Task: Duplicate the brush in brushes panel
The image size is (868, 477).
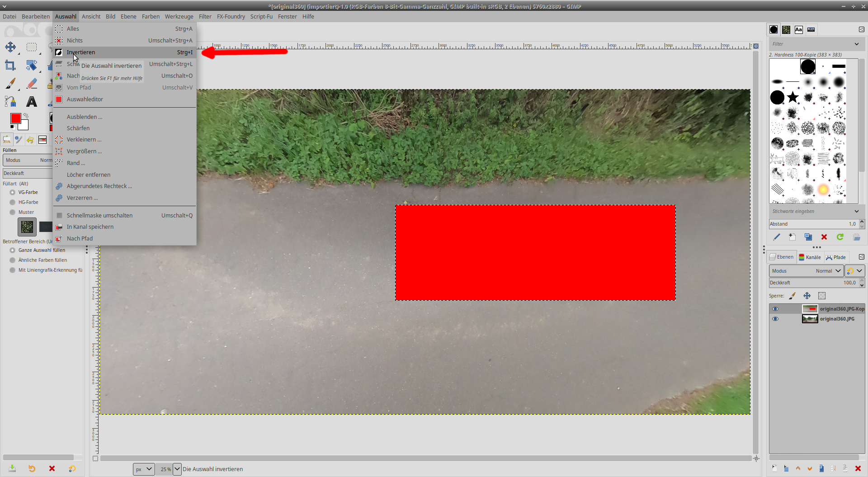Action: 808,237
